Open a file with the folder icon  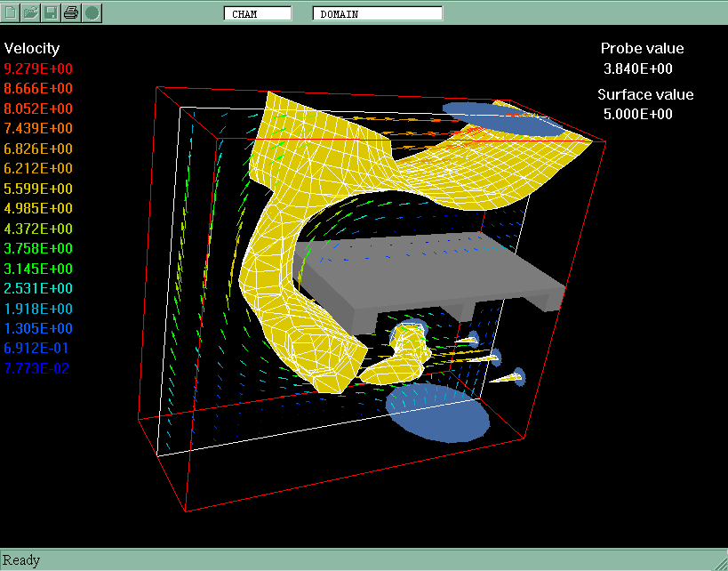pyautogui.click(x=31, y=12)
